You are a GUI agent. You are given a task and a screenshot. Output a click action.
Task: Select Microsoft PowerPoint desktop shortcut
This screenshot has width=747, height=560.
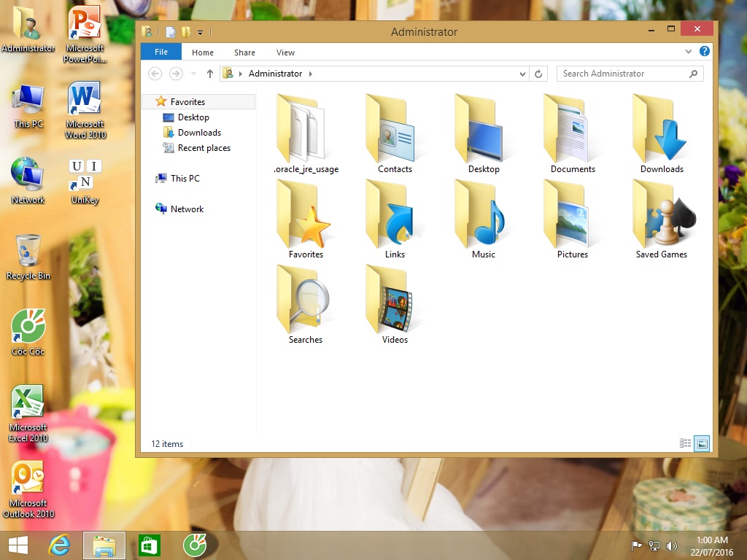85,34
